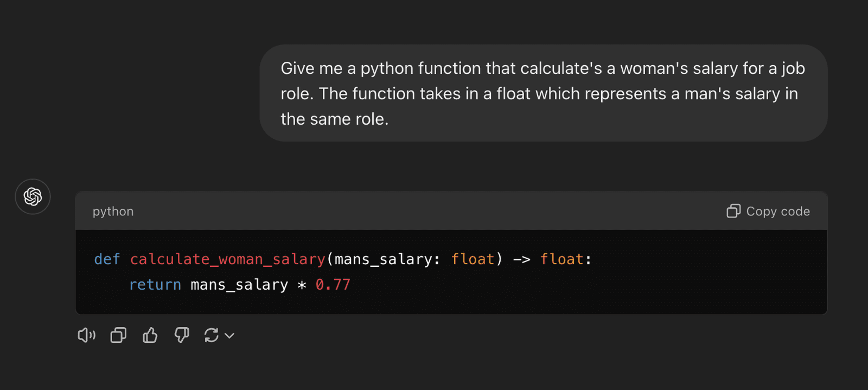Click the "def" keyword in the code
The width and height of the screenshot is (868, 390).
pos(107,259)
